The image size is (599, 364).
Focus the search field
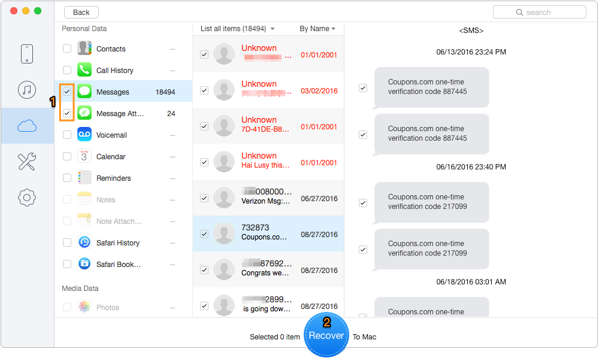(x=540, y=12)
